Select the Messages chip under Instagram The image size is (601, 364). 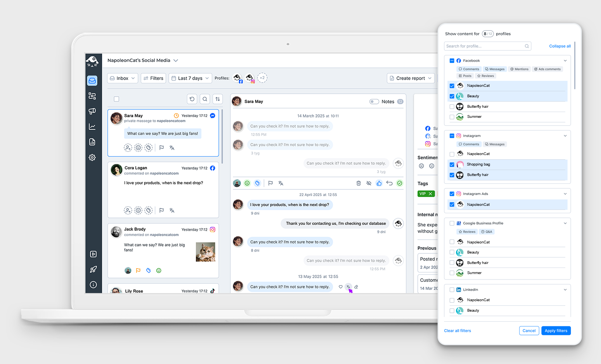pyautogui.click(x=495, y=144)
